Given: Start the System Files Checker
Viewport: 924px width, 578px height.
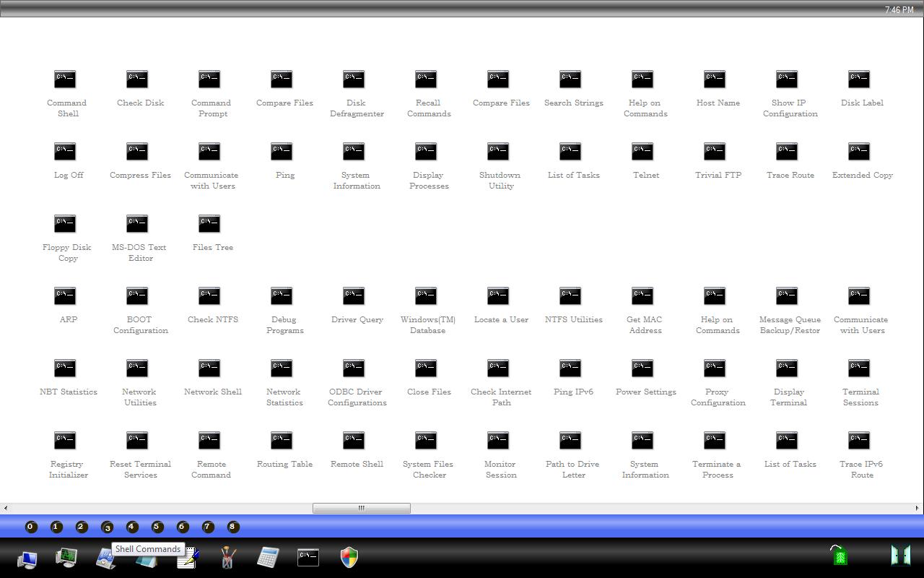Looking at the screenshot, I should 426,441.
